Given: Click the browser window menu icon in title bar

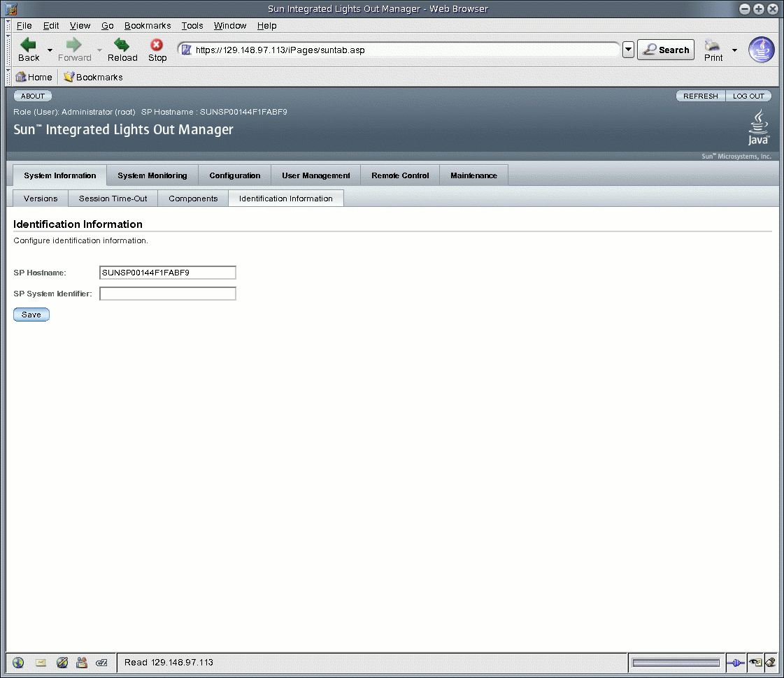Looking at the screenshot, I should (x=11, y=8).
